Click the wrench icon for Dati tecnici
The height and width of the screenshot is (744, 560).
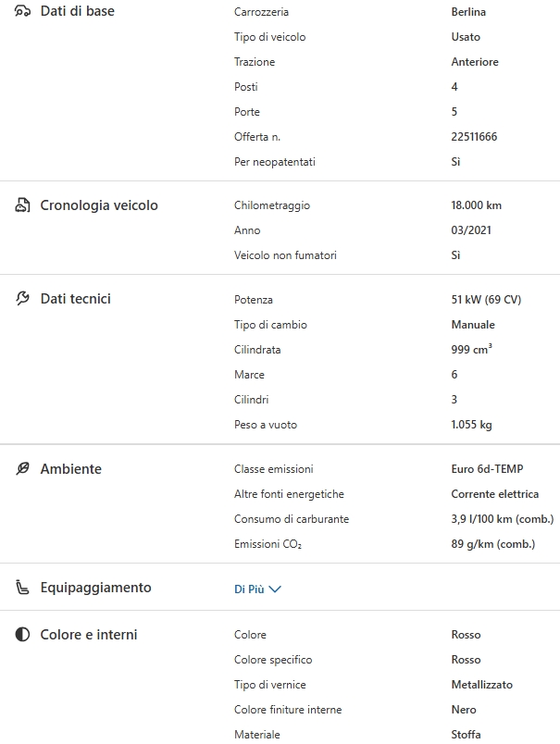pyautogui.click(x=23, y=299)
